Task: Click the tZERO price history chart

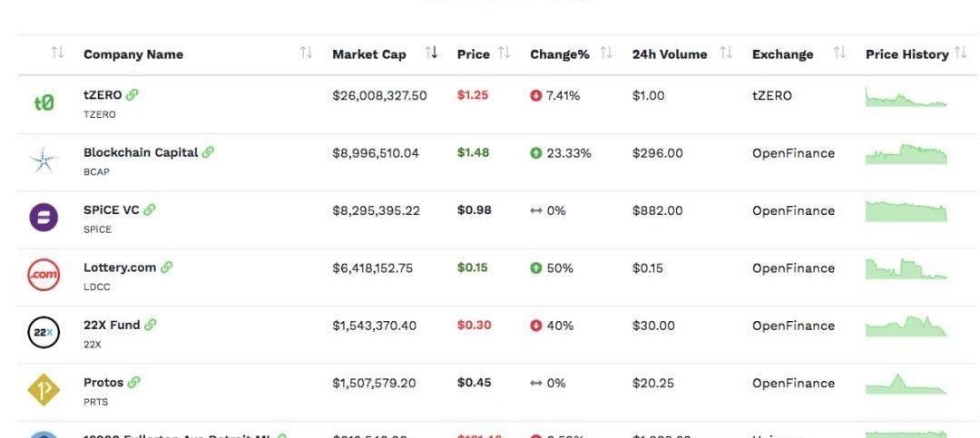Action: [906, 97]
